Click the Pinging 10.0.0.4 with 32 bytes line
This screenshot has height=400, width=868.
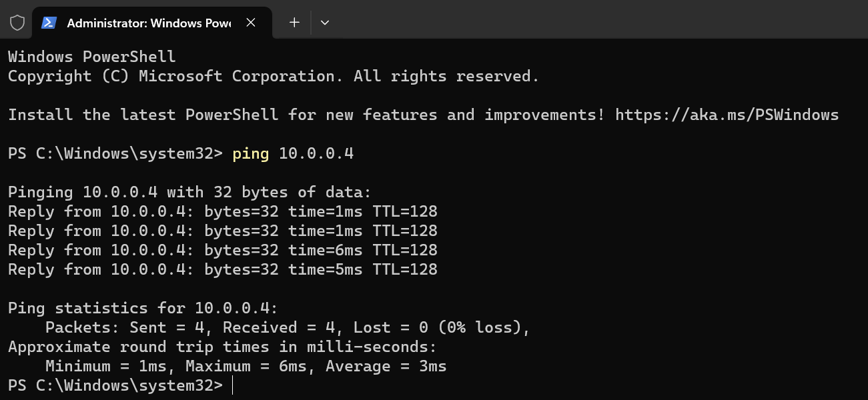[189, 192]
